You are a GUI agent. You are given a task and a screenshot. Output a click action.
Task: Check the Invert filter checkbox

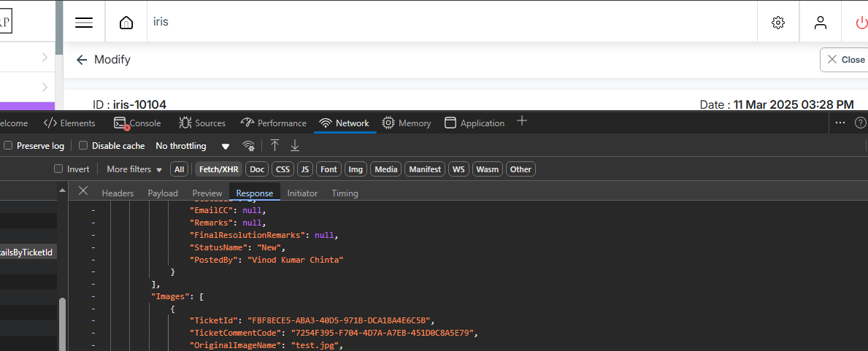[x=58, y=169]
